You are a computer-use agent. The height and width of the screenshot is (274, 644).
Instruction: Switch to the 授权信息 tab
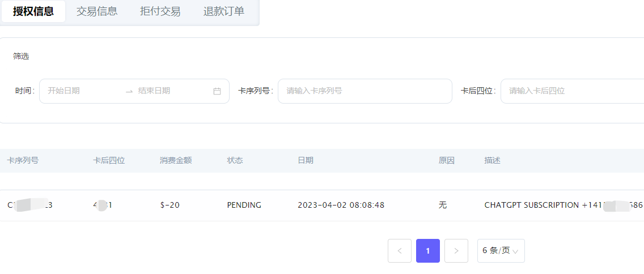point(33,11)
